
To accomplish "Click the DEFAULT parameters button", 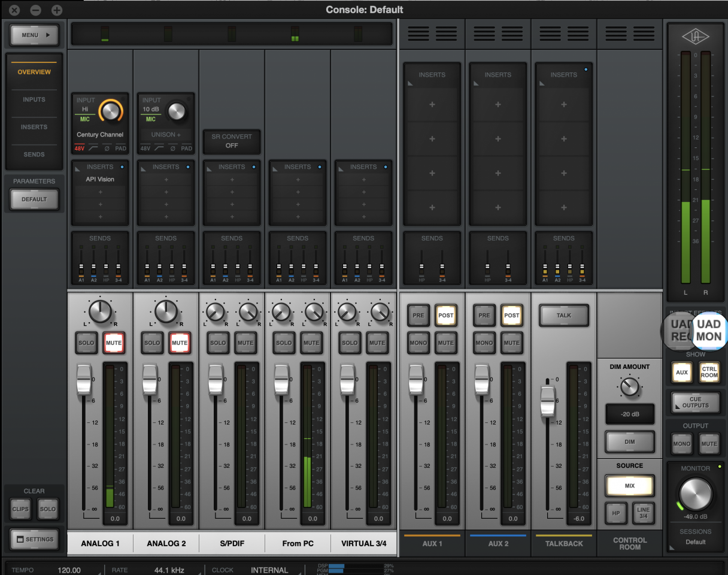I will point(34,199).
